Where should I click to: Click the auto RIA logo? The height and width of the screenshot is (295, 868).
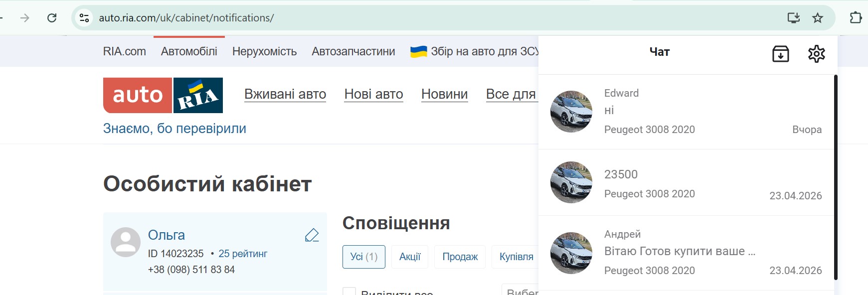coord(163,95)
